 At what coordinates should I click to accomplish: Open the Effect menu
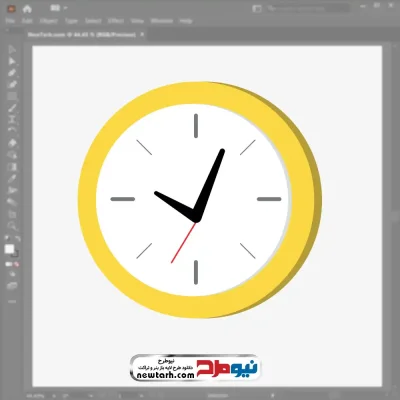tap(116, 21)
